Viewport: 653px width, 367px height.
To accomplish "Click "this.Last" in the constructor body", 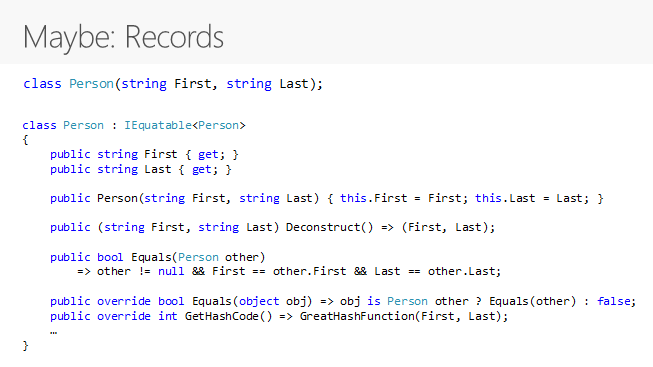I will pyautogui.click(x=505, y=198).
